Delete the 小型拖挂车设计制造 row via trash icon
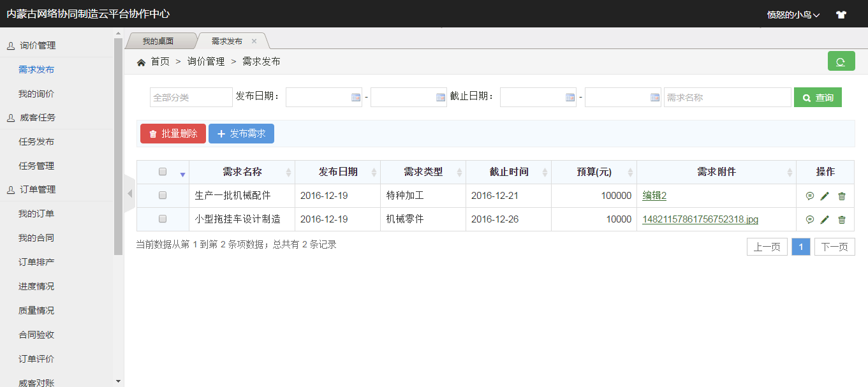This screenshot has height=387, width=868. (841, 219)
